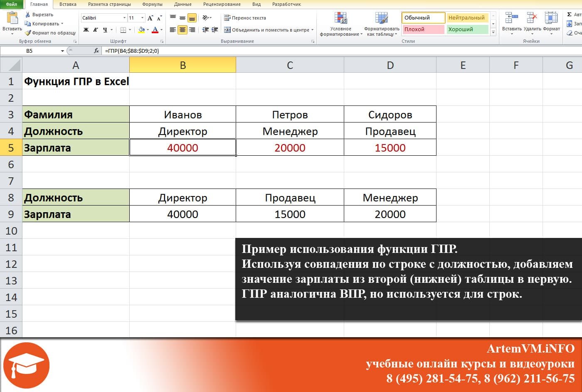Screen dimensions: 582x392
Task: Toggle center horizontal alignment
Action: (182, 30)
